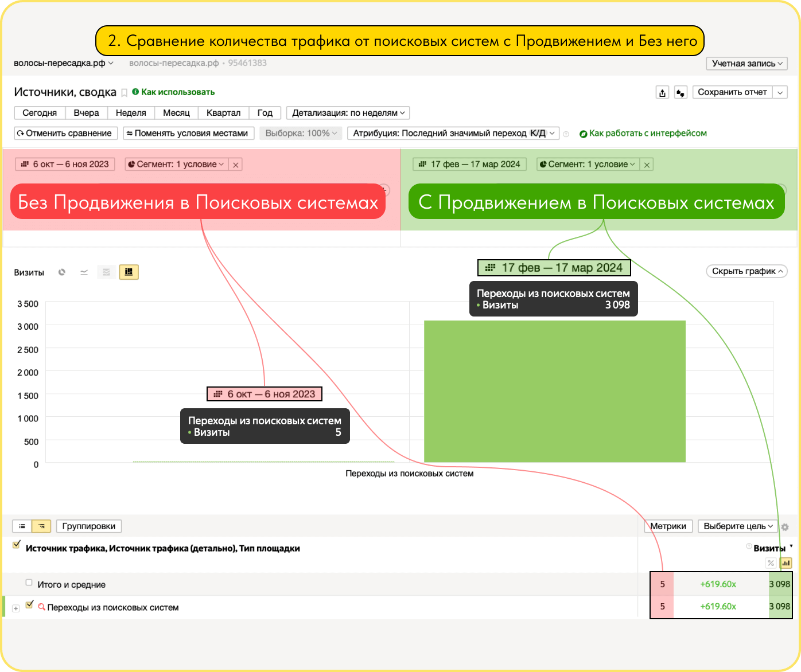Click the export report icon

(x=662, y=92)
